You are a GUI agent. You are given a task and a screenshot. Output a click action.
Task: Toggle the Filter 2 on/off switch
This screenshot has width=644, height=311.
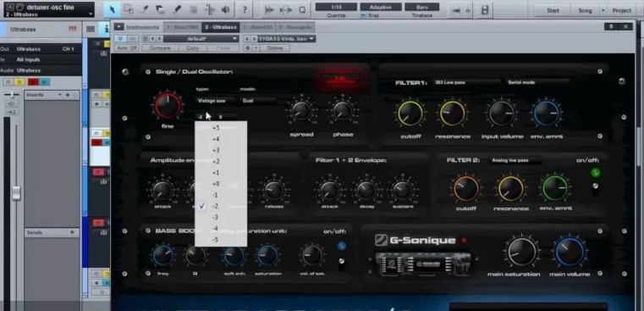595,187
